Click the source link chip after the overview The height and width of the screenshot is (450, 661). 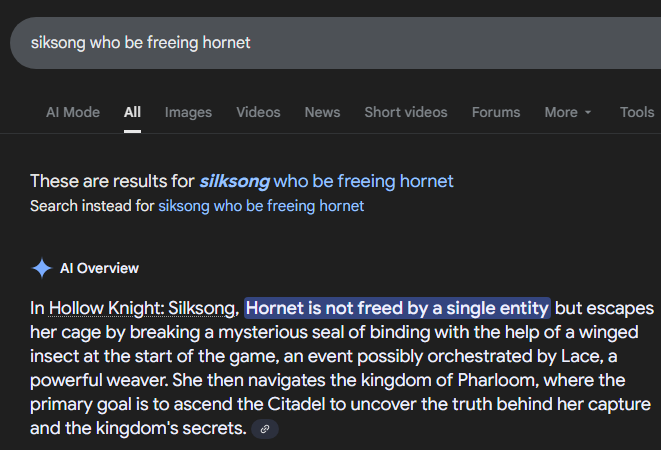click(x=265, y=429)
